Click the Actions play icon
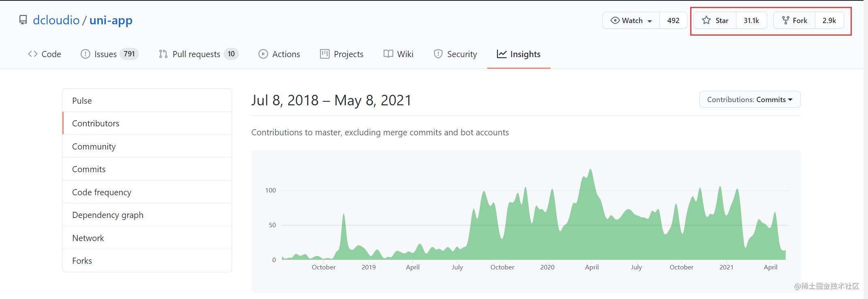The height and width of the screenshot is (299, 868). click(263, 54)
